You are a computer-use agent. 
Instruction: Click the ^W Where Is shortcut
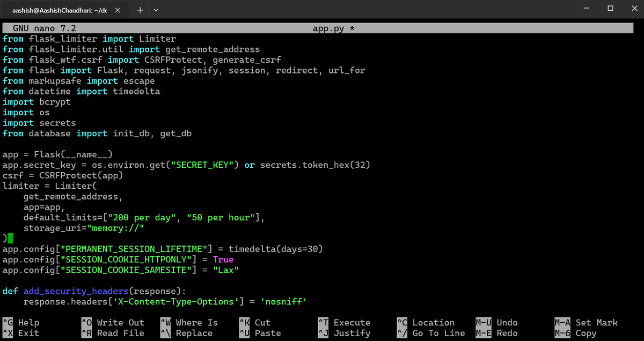pos(189,322)
